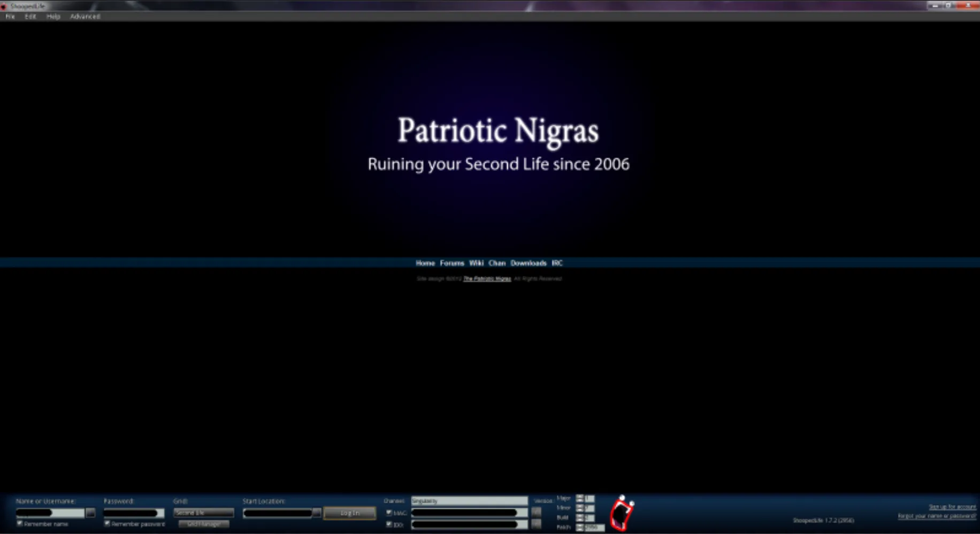Image resolution: width=980 pixels, height=534 pixels.
Task: Open the Edit menu
Action: click(x=30, y=17)
